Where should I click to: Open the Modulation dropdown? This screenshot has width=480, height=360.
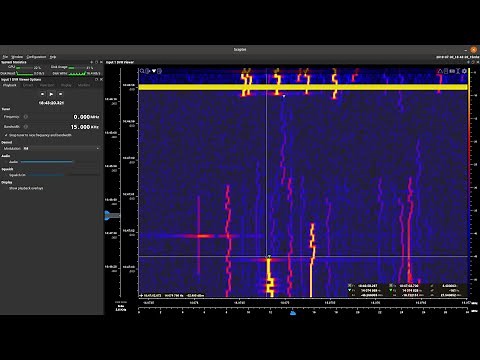coord(61,148)
